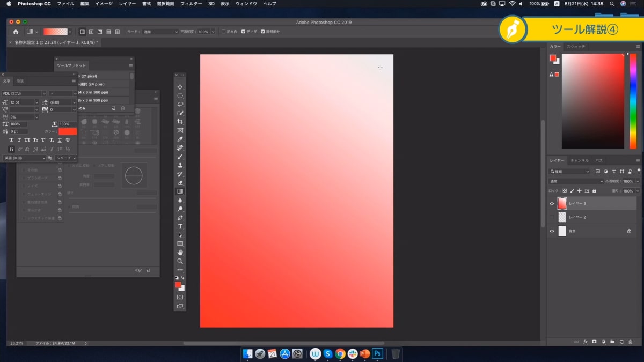The image size is (644, 362).
Task: Uncheck the 透明部分 (Transparency) checkbox
Action: coord(262,32)
